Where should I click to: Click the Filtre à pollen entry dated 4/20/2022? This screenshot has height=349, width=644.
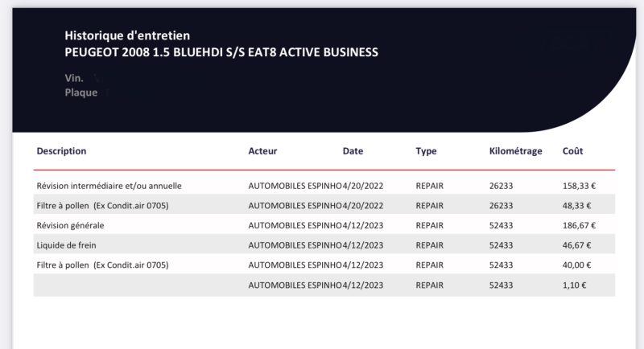[x=102, y=206]
